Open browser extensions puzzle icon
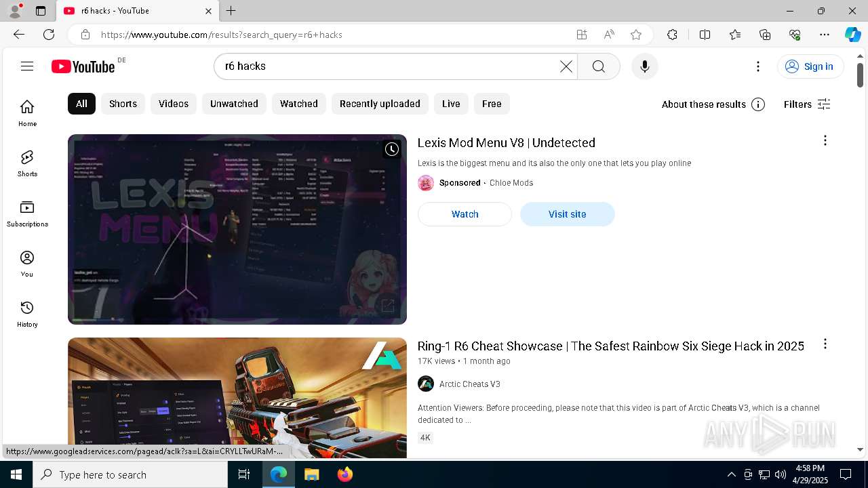 coord(672,35)
